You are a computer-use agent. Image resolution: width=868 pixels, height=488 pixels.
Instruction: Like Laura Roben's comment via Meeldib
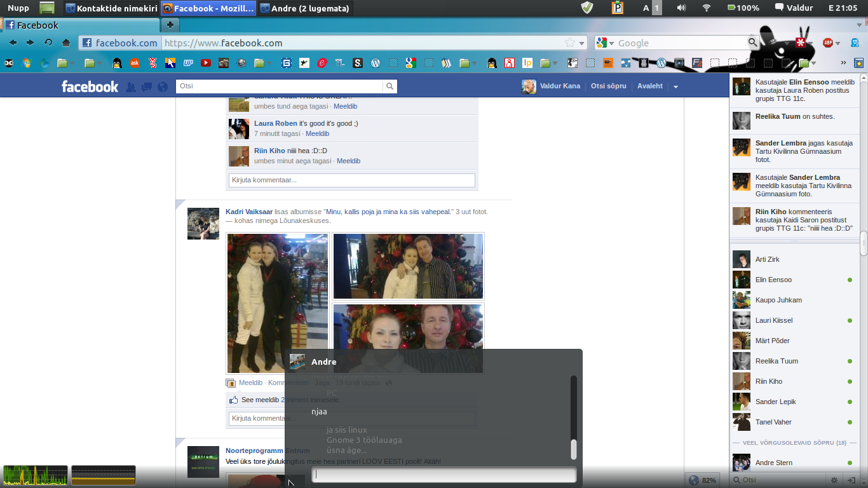coord(317,133)
